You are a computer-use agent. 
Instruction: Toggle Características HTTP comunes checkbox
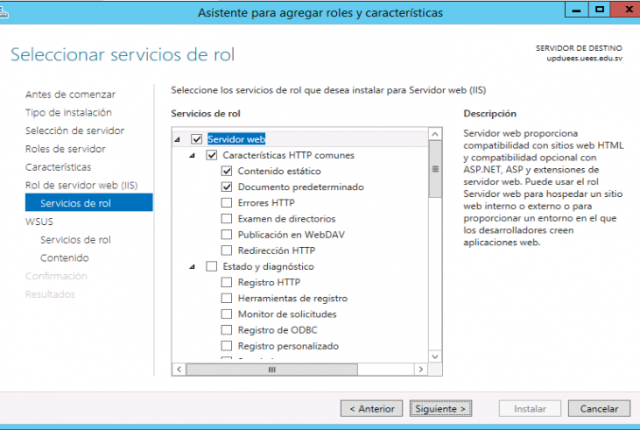pos(211,155)
